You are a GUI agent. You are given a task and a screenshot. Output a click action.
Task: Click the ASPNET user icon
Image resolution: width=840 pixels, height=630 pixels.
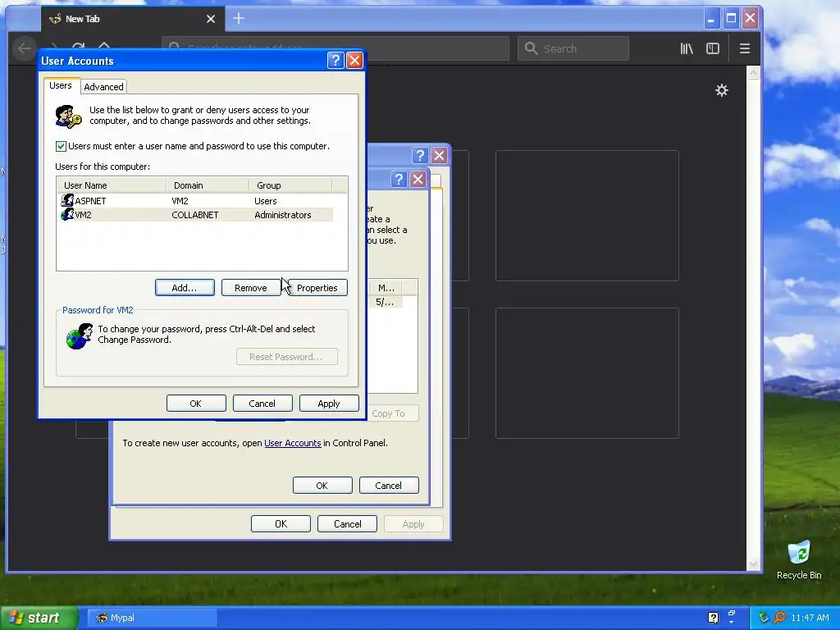(x=67, y=200)
